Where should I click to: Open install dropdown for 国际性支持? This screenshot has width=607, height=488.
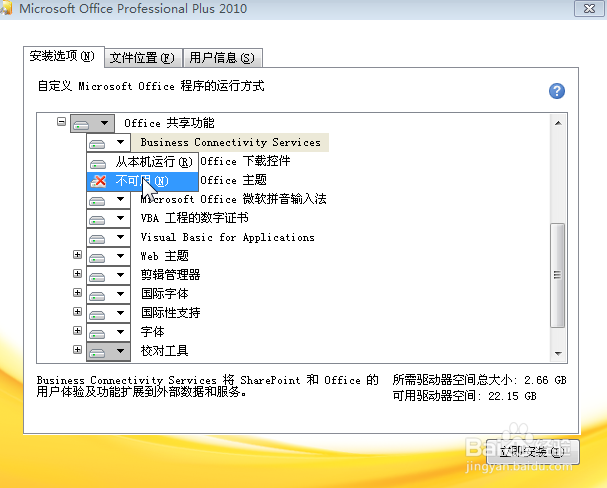(x=108, y=313)
